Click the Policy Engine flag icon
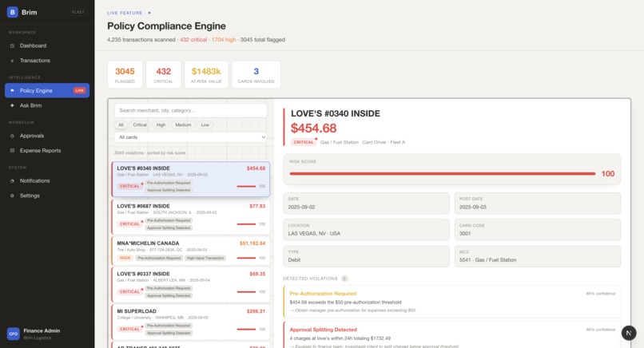Viewport: 644px width, 348px height. click(12, 90)
